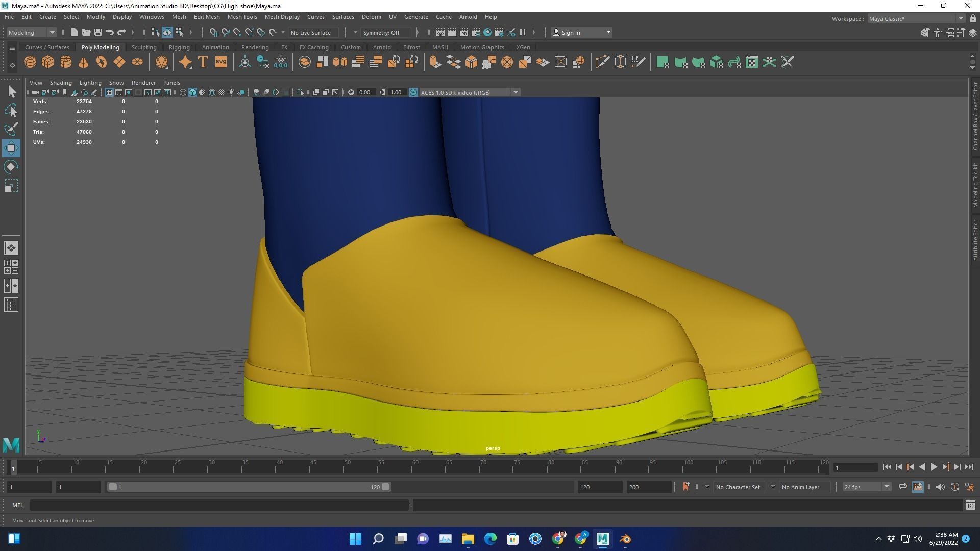Go to start of playback range
The image size is (980, 551).
[x=887, y=467]
